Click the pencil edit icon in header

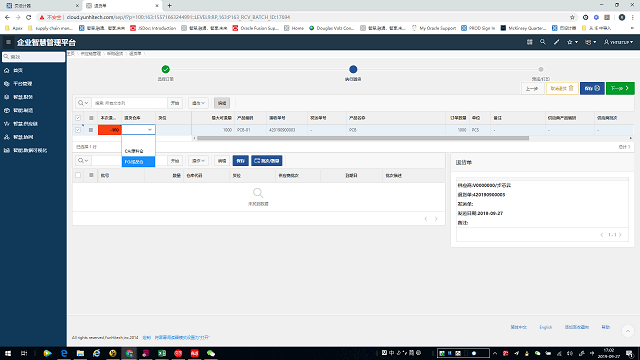(x=556, y=42)
